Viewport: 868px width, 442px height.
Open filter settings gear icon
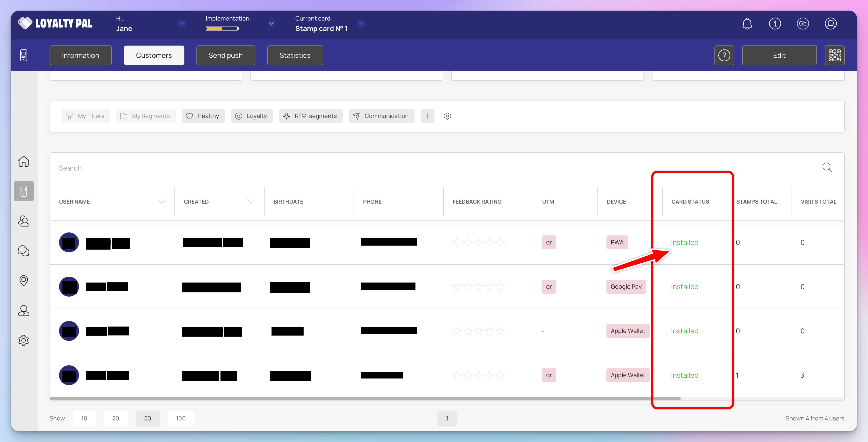pyautogui.click(x=447, y=116)
